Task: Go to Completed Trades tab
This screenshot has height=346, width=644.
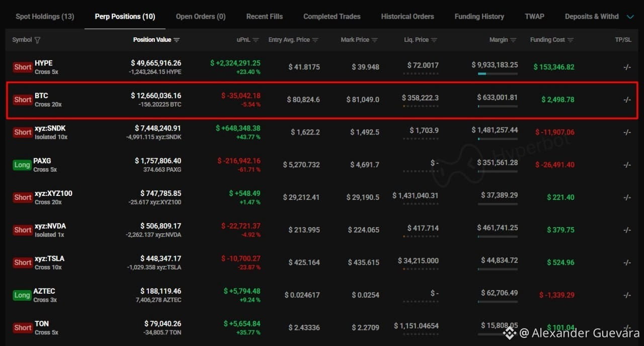Action: coord(332,17)
